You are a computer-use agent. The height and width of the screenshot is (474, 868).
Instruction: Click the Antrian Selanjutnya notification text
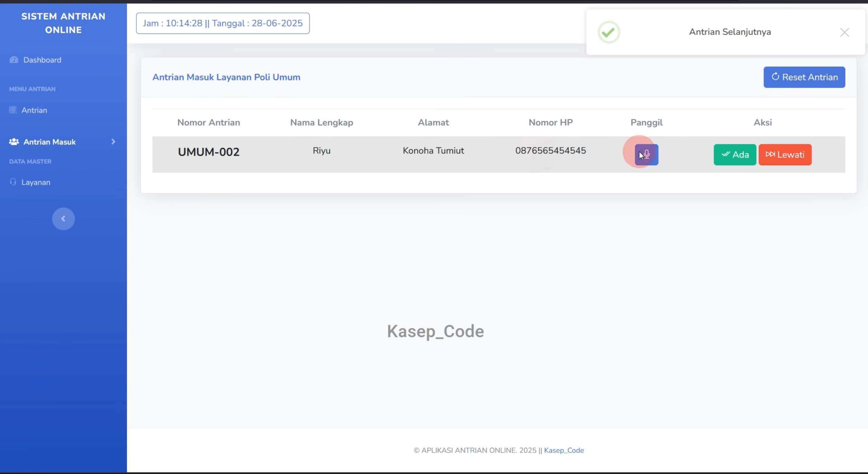730,32
